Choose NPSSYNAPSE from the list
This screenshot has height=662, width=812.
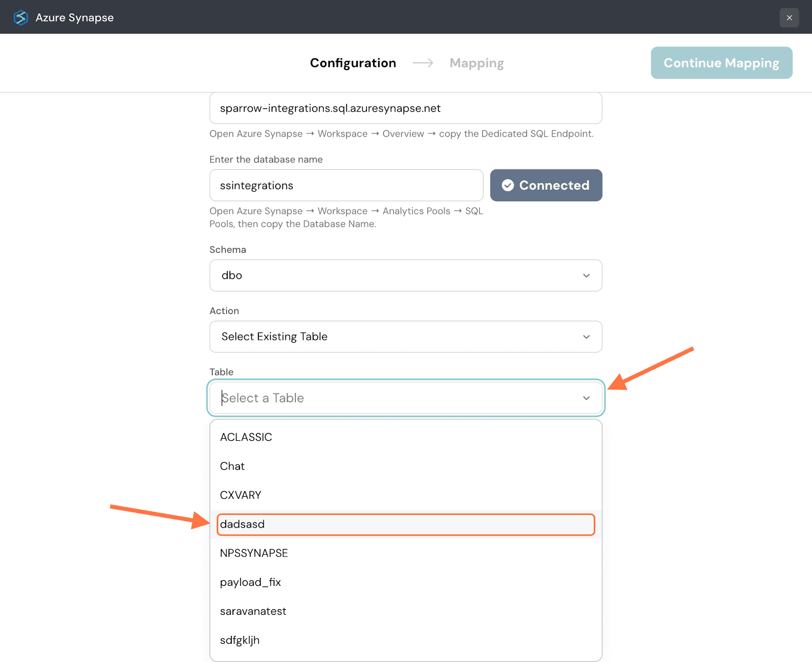[254, 553]
